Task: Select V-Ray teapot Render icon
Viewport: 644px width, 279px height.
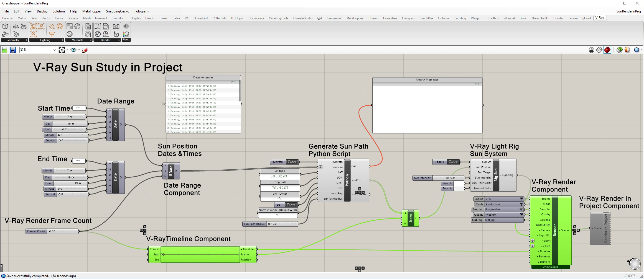Action: (x=106, y=27)
